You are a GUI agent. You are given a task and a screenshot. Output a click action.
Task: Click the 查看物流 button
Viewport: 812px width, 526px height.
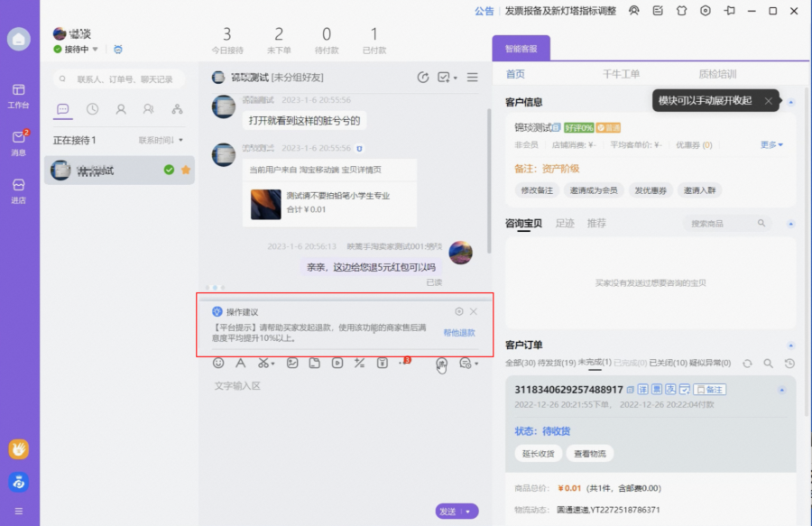pos(590,454)
